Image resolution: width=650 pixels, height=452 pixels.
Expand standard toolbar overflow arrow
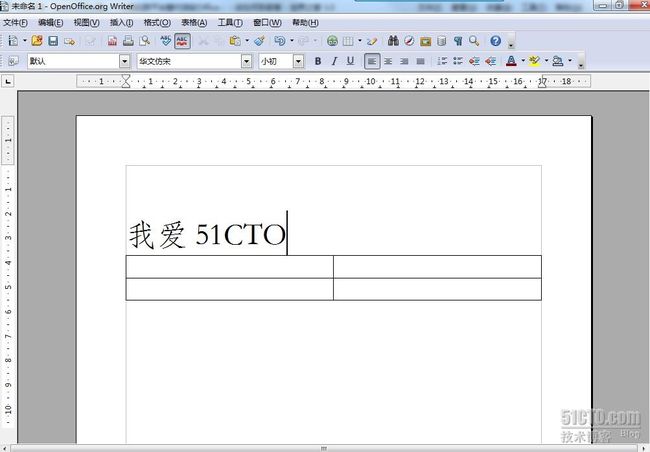pyautogui.click(x=511, y=42)
